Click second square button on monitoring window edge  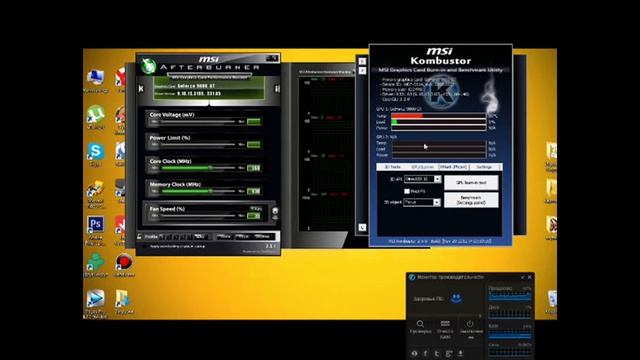(x=362, y=71)
